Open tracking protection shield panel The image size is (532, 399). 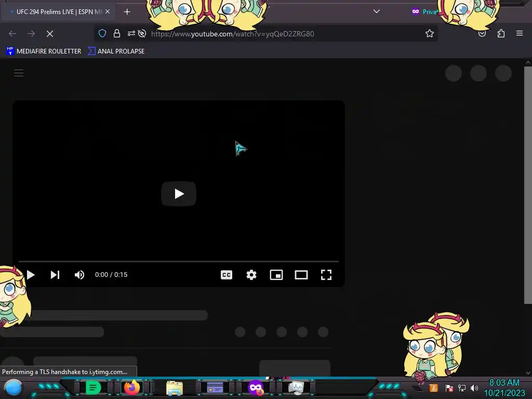pyautogui.click(x=102, y=33)
